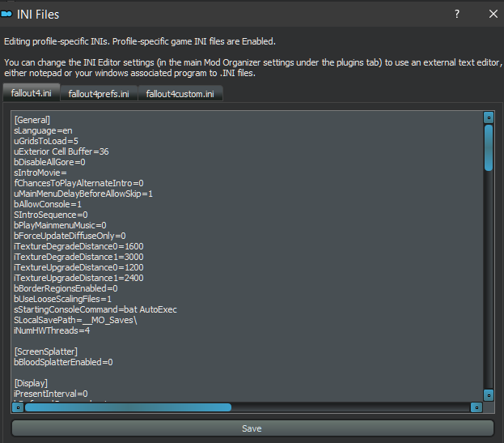Viewport: 504px width, 443px height.
Task: Click the bDisableAllGore=0 line
Action: [x=49, y=162]
